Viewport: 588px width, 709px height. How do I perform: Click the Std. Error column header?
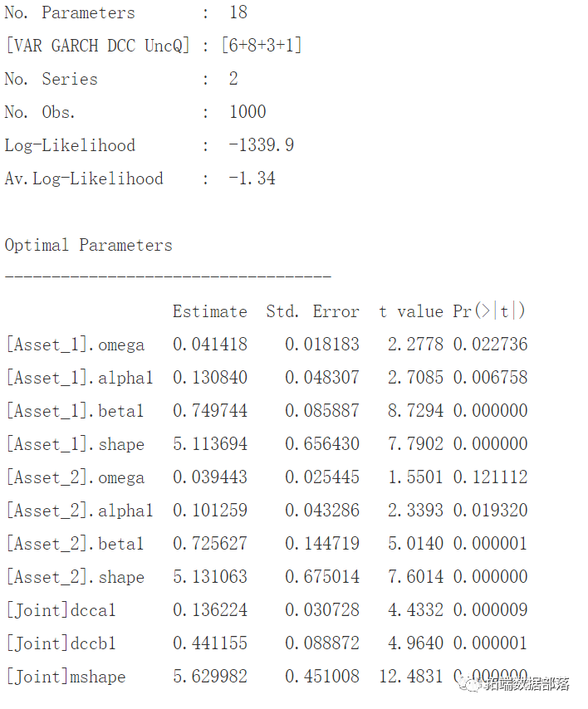click(x=312, y=311)
